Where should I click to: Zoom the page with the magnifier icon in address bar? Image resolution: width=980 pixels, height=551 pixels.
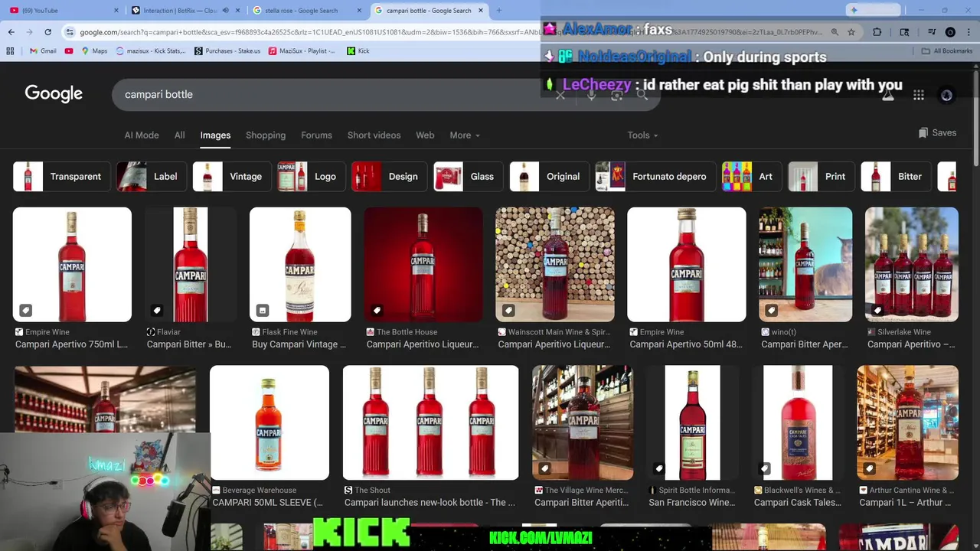(835, 32)
